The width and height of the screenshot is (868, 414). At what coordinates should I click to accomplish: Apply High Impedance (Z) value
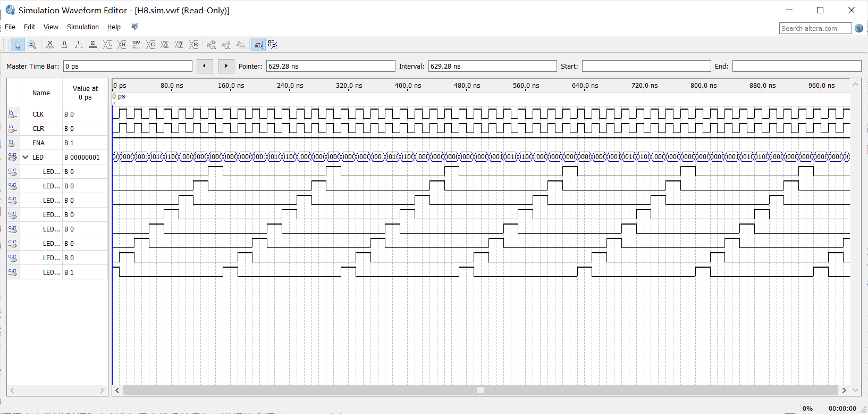93,45
